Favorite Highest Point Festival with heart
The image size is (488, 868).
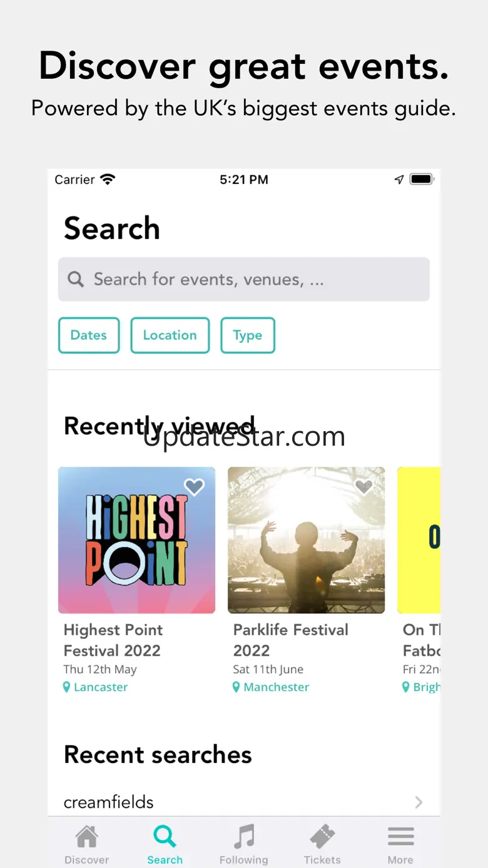click(x=194, y=487)
